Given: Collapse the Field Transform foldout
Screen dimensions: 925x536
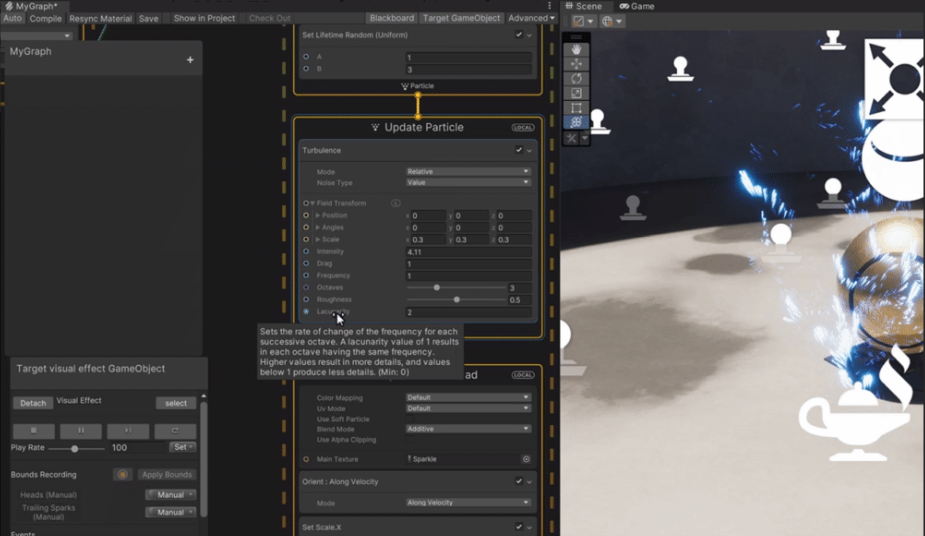Looking at the screenshot, I should tap(313, 203).
